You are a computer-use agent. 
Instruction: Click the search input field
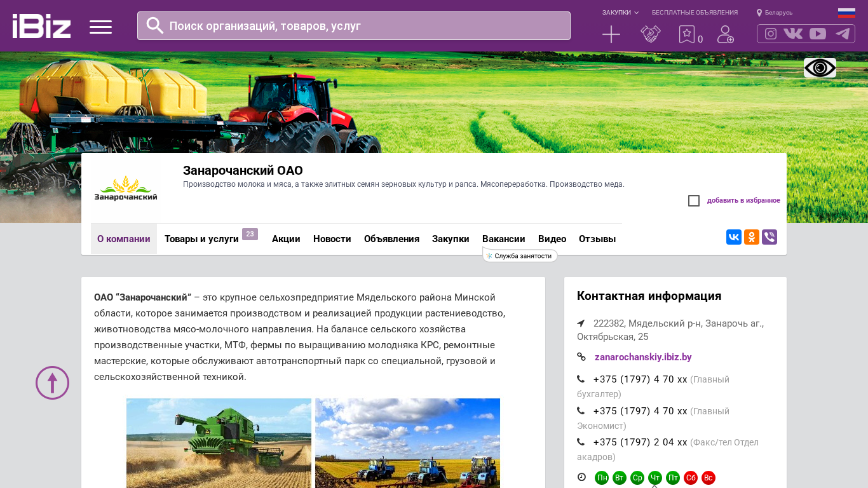tap(354, 25)
